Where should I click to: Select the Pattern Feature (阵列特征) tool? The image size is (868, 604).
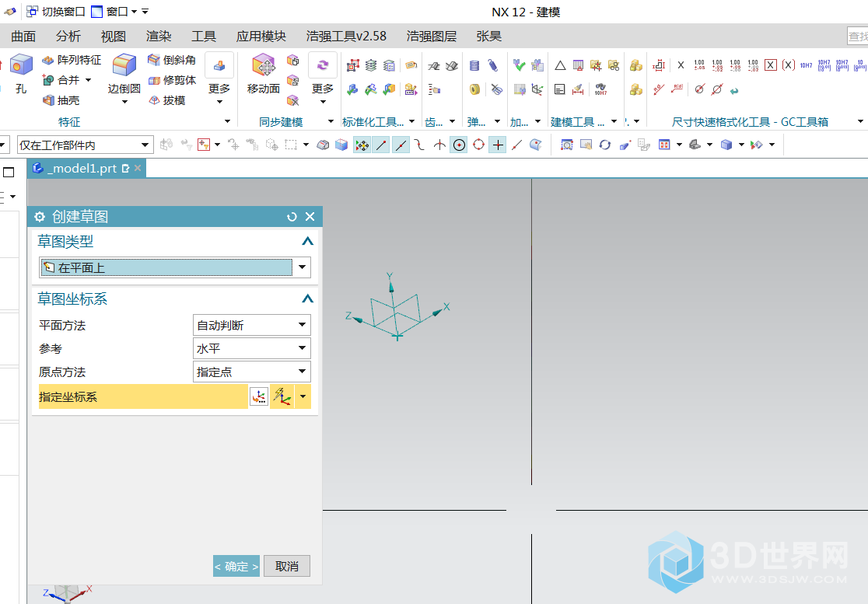click(72, 60)
